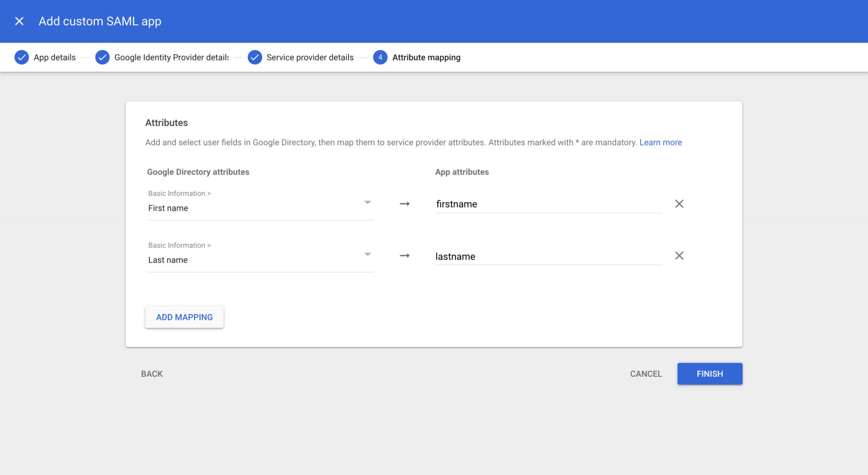Click the Google Identity Provider checkmark icon
868x475 pixels.
102,58
